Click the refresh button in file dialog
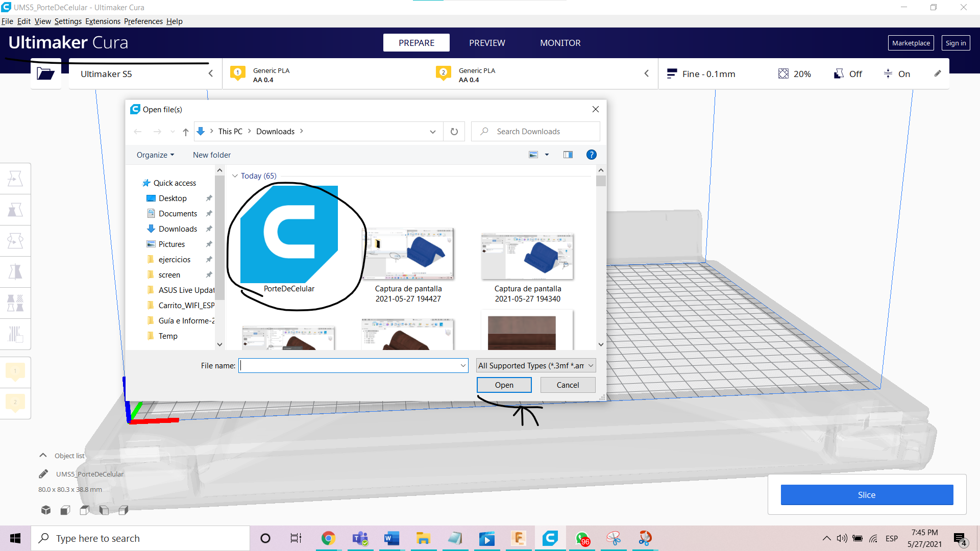 pyautogui.click(x=454, y=132)
